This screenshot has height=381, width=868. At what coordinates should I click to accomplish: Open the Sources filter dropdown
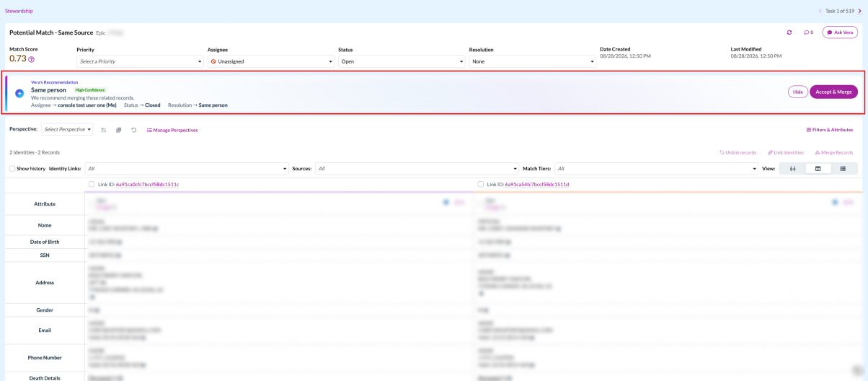tap(417, 169)
